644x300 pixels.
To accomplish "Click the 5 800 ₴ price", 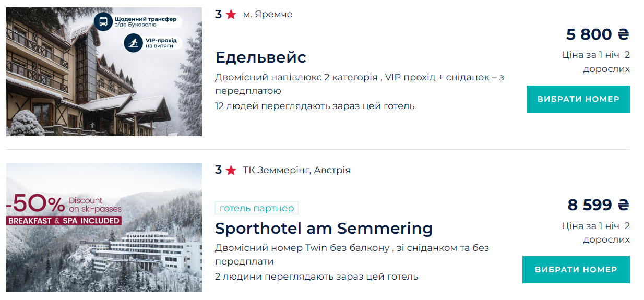I will pos(598,34).
